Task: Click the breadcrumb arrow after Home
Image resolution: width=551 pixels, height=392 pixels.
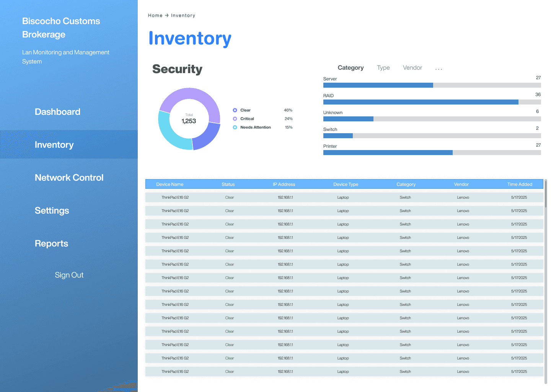Action: point(167,15)
